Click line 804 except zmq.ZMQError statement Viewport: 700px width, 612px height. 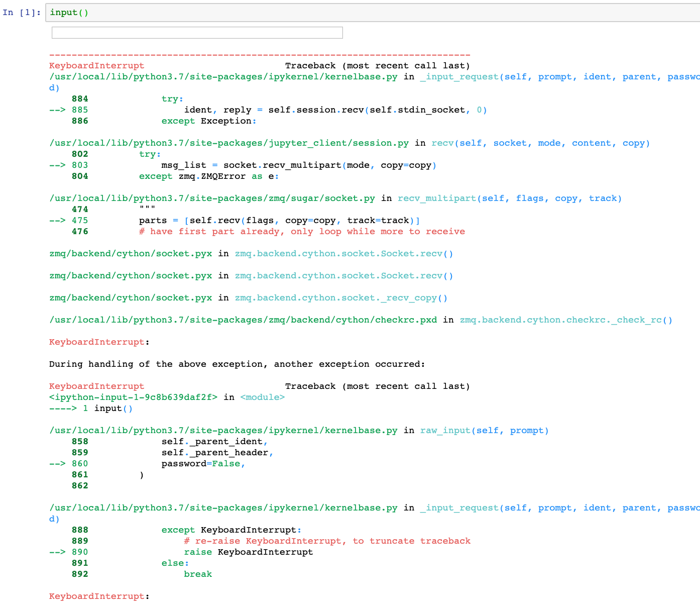pyautogui.click(x=208, y=176)
